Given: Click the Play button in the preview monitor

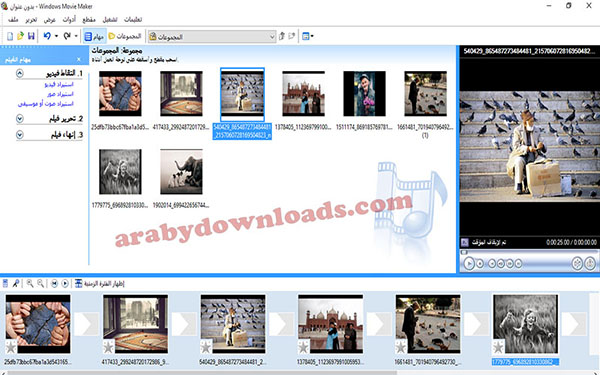Looking at the screenshot, I should [x=469, y=263].
